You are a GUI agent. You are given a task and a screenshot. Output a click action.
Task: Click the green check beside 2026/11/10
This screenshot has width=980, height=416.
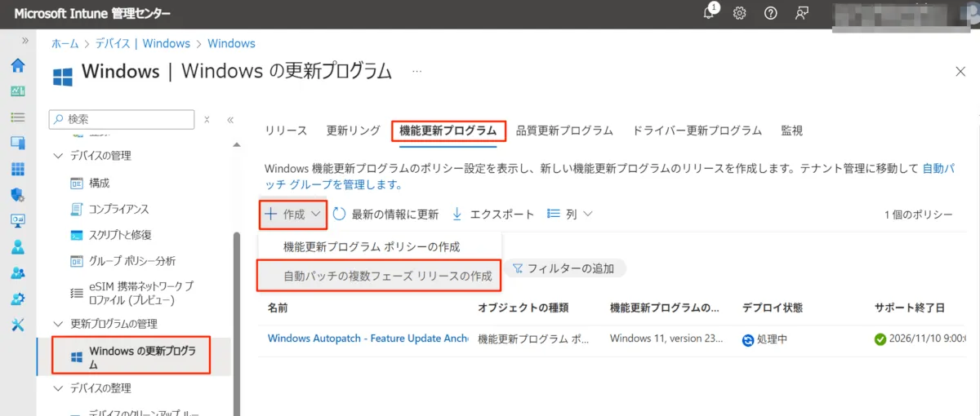pos(880,339)
